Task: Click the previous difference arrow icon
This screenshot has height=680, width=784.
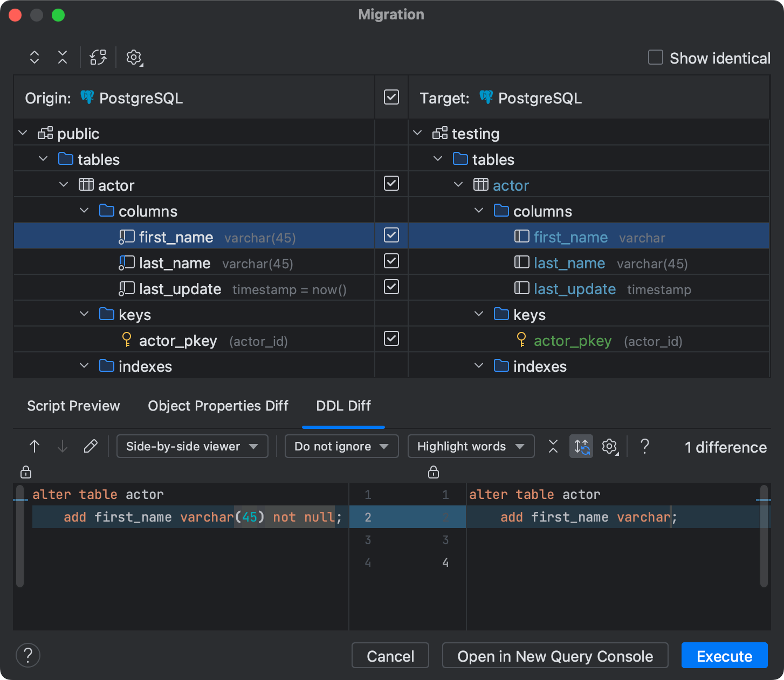Action: 35,446
